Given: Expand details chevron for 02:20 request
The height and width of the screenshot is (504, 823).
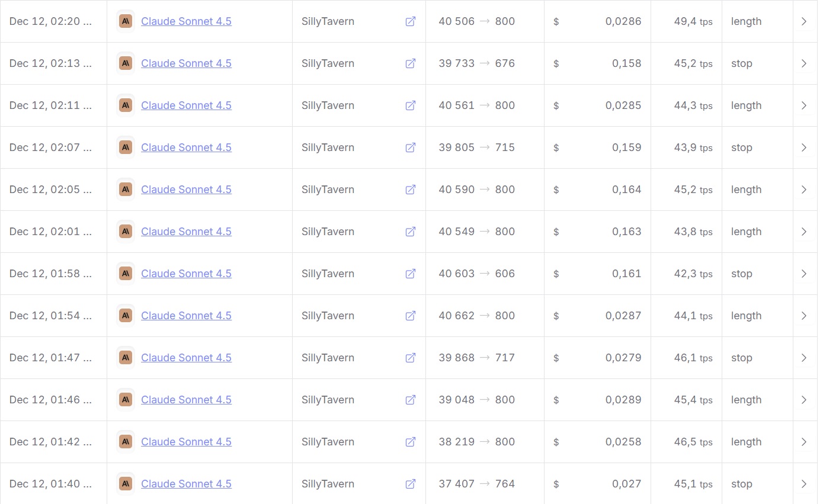Looking at the screenshot, I should click(804, 21).
